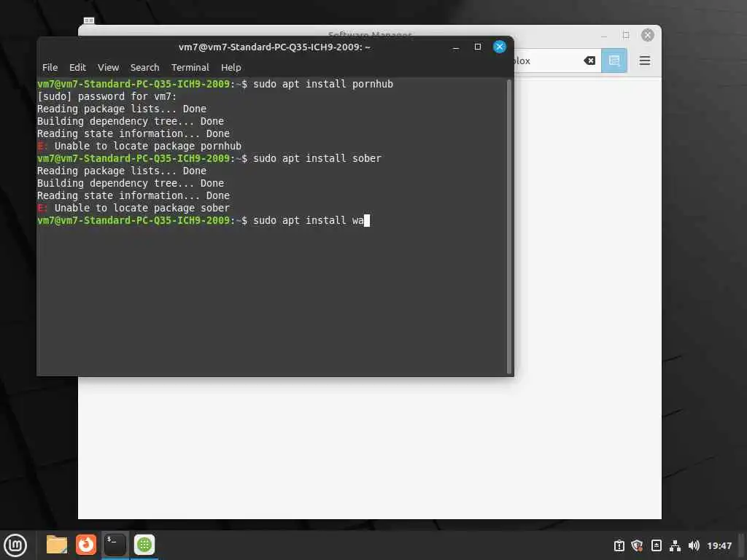
Task: Close the terminal window
Action: pyautogui.click(x=499, y=47)
